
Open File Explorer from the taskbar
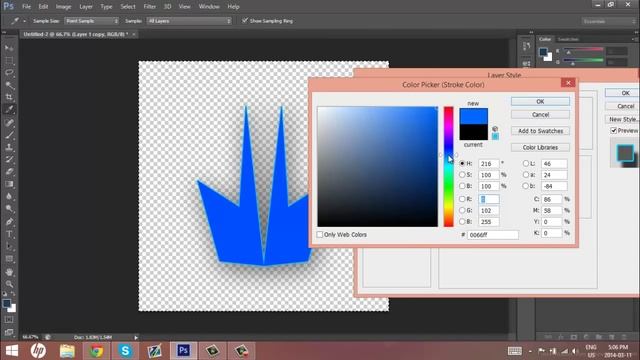point(67,351)
